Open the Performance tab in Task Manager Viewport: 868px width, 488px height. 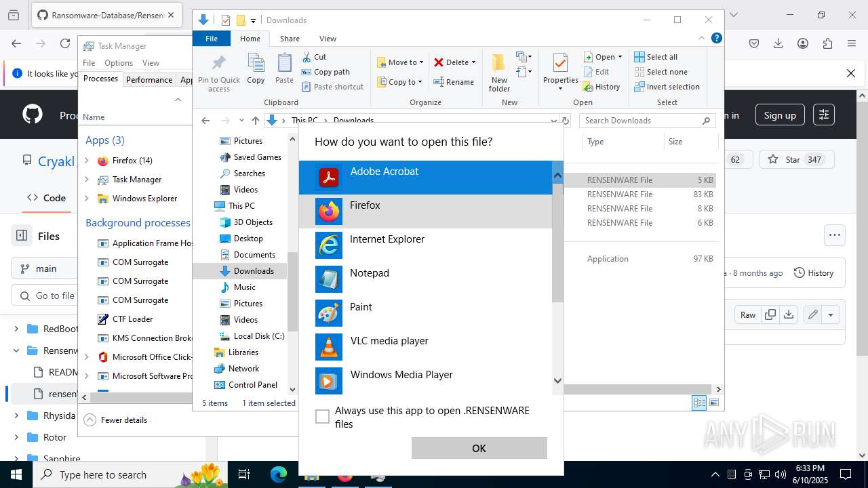tap(149, 79)
